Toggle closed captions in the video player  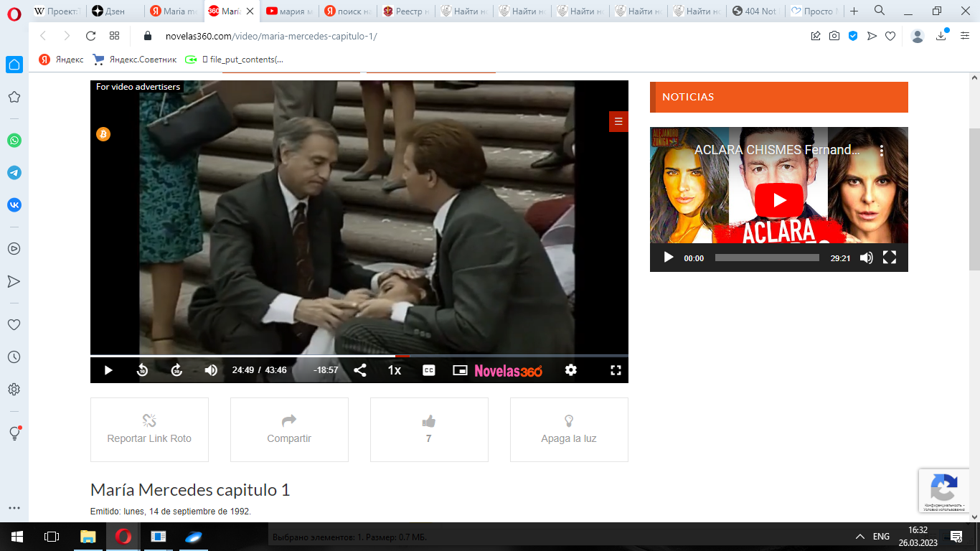tap(429, 370)
